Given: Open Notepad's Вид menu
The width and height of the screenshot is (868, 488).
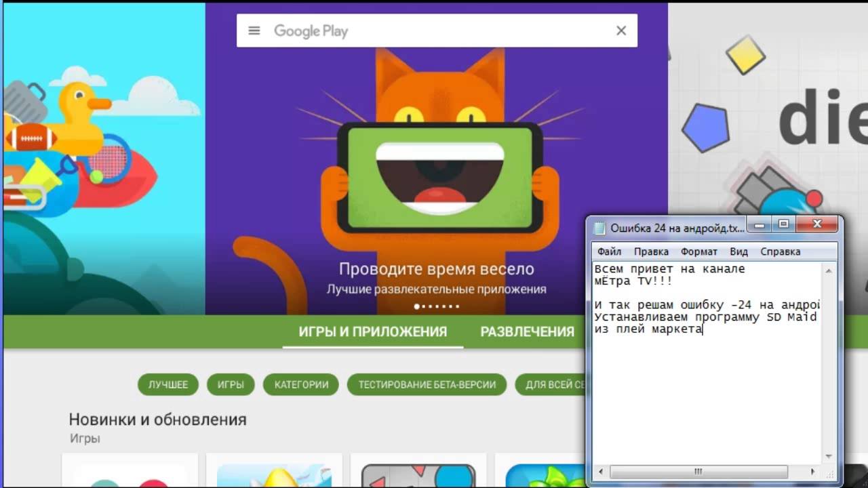Looking at the screenshot, I should (x=738, y=251).
